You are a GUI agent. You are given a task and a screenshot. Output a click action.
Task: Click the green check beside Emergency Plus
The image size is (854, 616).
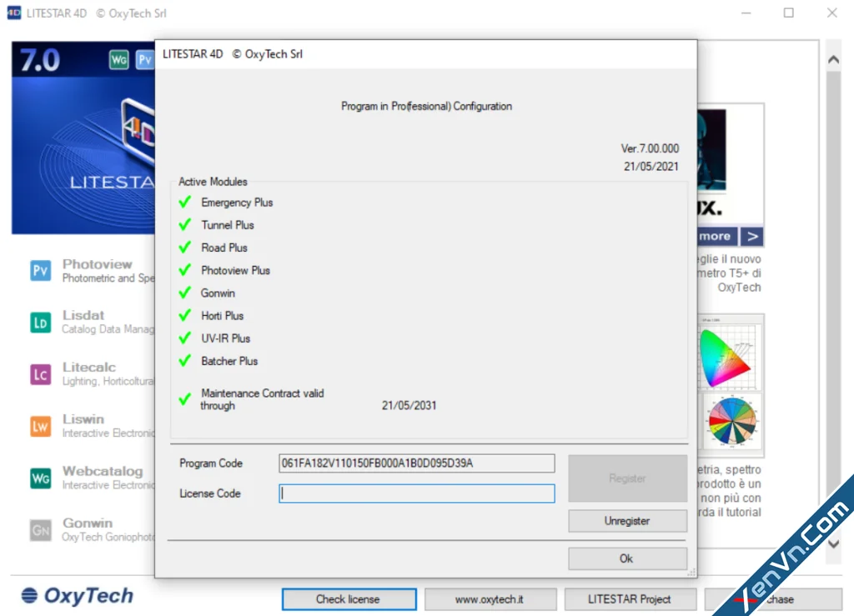185,202
